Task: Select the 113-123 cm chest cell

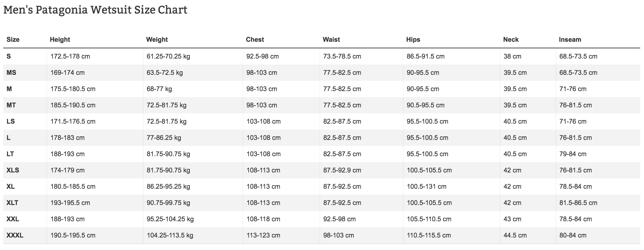Action: coord(263,235)
